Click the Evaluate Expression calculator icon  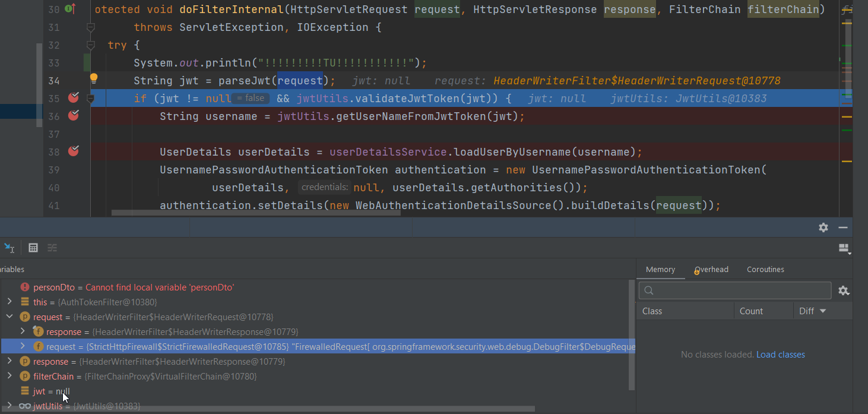[x=33, y=248]
